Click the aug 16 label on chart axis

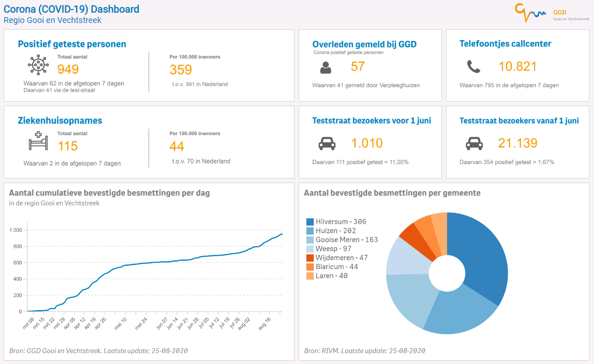pyautogui.click(x=265, y=324)
